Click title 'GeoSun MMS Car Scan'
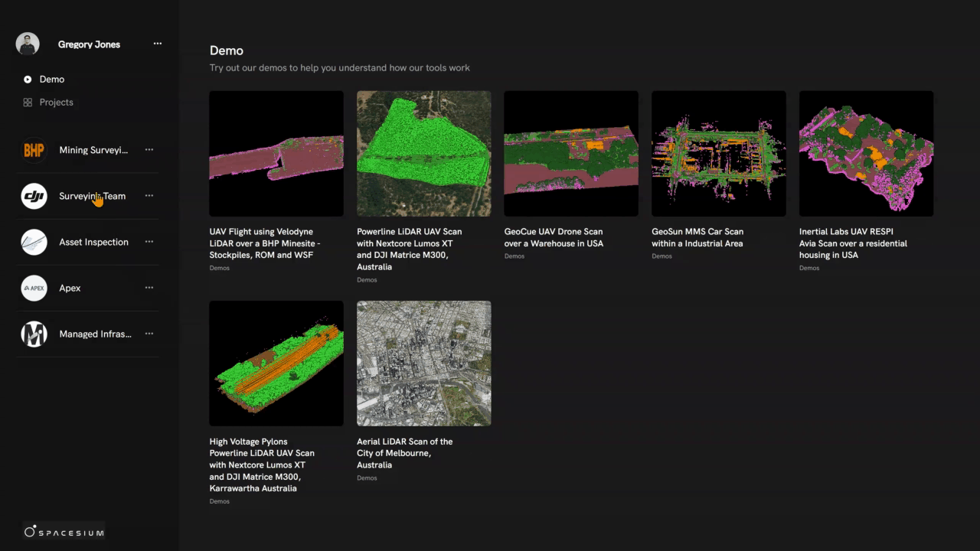This screenshot has height=551, width=980. [697, 237]
